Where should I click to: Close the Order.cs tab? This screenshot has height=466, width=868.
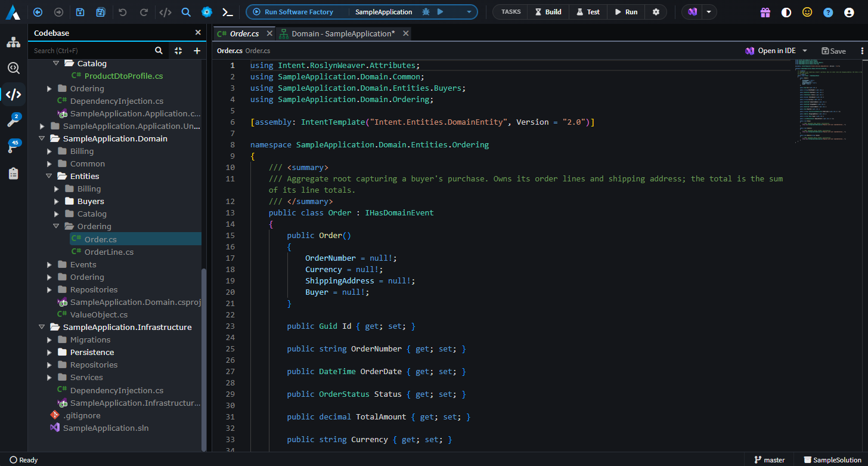pyautogui.click(x=269, y=33)
